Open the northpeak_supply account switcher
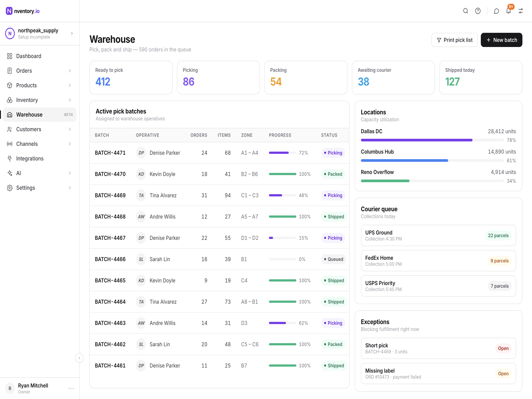532x399 pixels. [40, 33]
